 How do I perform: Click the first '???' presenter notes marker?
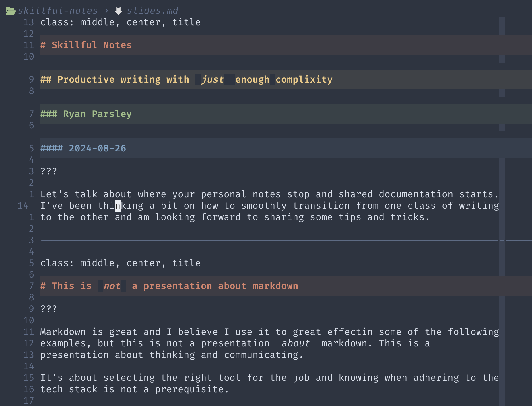48,171
